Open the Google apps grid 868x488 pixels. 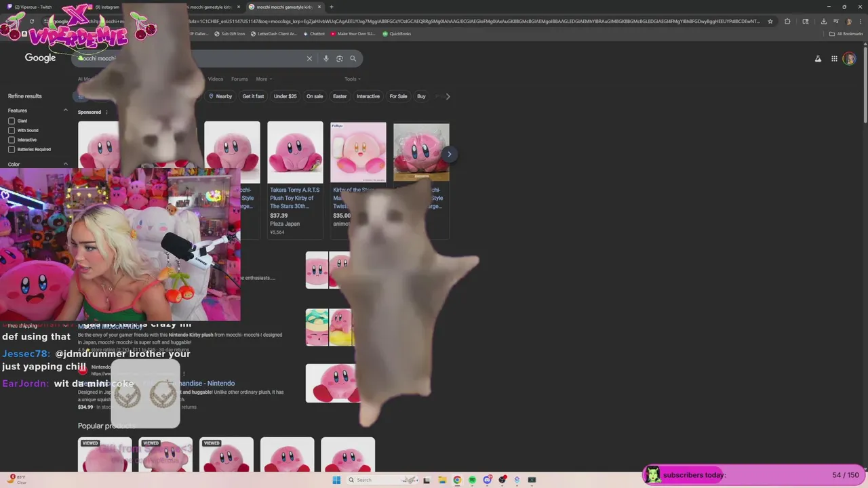[x=834, y=59]
